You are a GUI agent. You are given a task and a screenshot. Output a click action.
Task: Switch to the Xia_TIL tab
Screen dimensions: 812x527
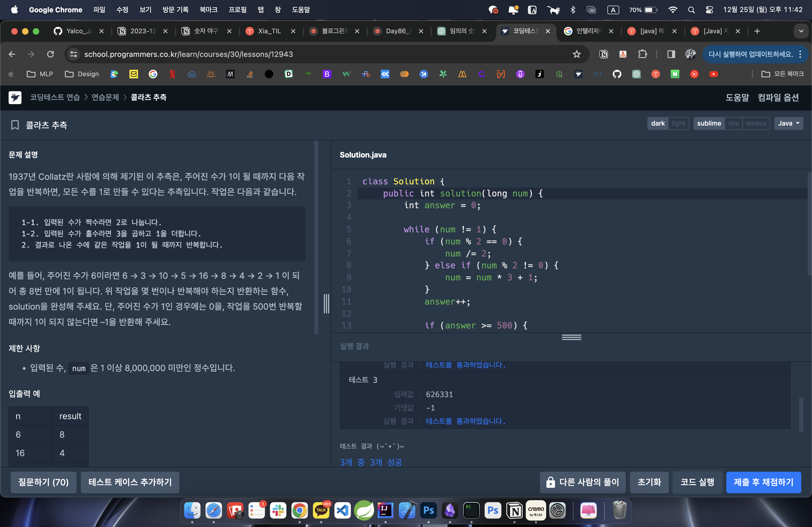(269, 31)
